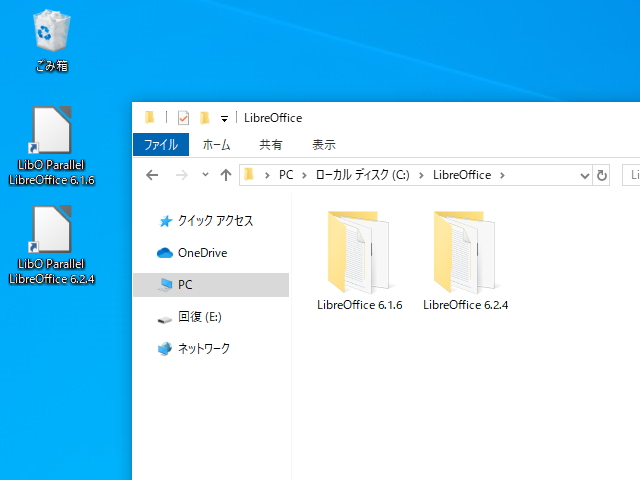Open the recent locations dropdown arrow

[205, 175]
